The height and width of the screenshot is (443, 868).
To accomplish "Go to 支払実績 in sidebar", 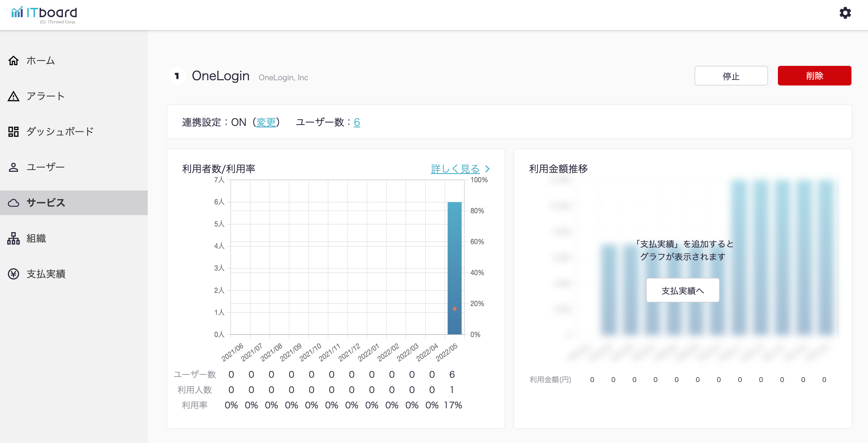I will pyautogui.click(x=46, y=274).
